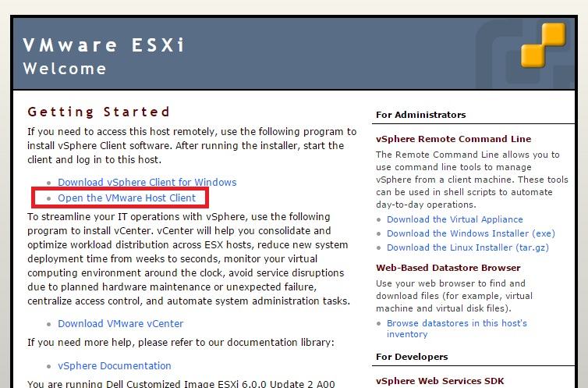588x388 pixels.
Task: Follow the Download VMware vCenter link
Action: (x=120, y=324)
